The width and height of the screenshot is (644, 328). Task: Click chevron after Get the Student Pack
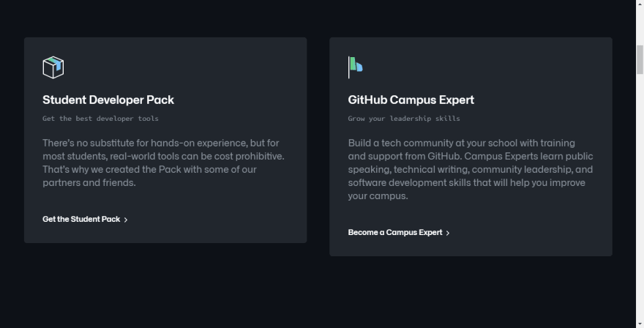126,220
